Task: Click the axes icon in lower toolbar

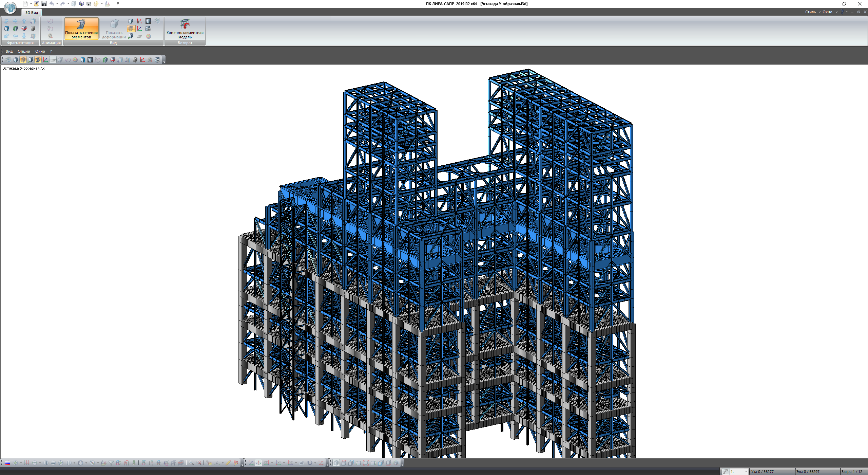Action: 45,60
